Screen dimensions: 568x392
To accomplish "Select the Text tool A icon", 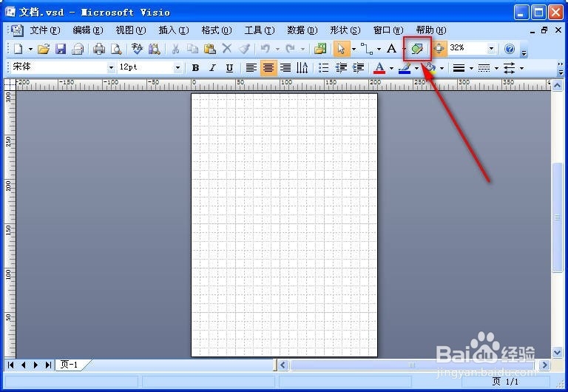I will coord(391,49).
